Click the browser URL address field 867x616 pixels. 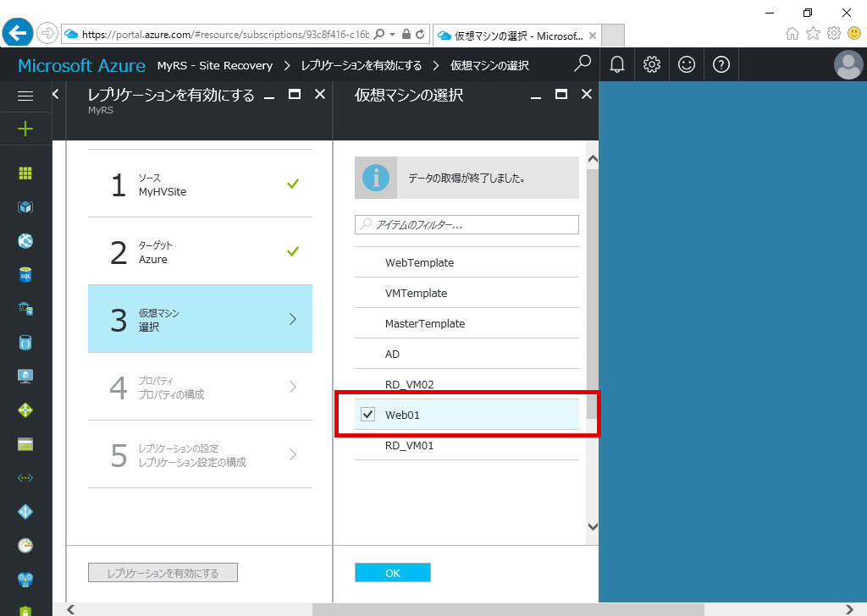225,34
